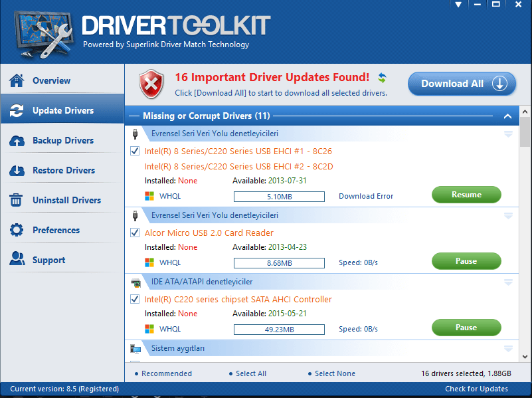
Task: Click the Update Drivers refresh icon
Action: [x=17, y=110]
